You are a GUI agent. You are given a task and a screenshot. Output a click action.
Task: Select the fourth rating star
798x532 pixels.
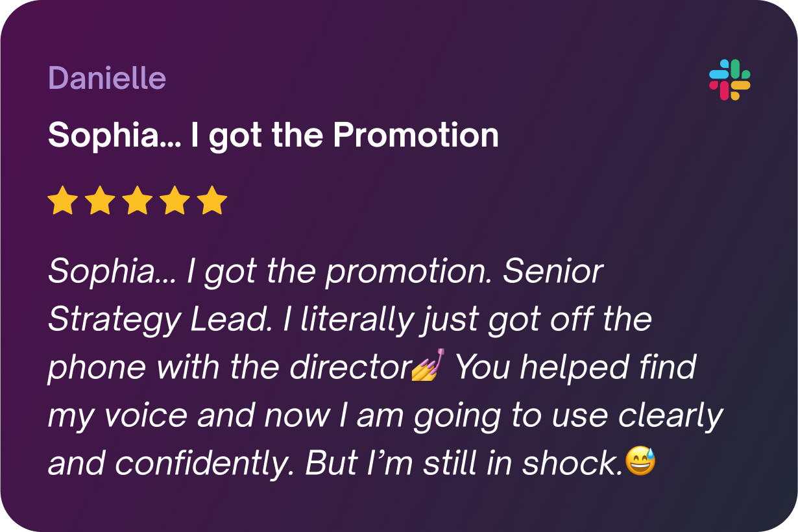[x=175, y=200]
